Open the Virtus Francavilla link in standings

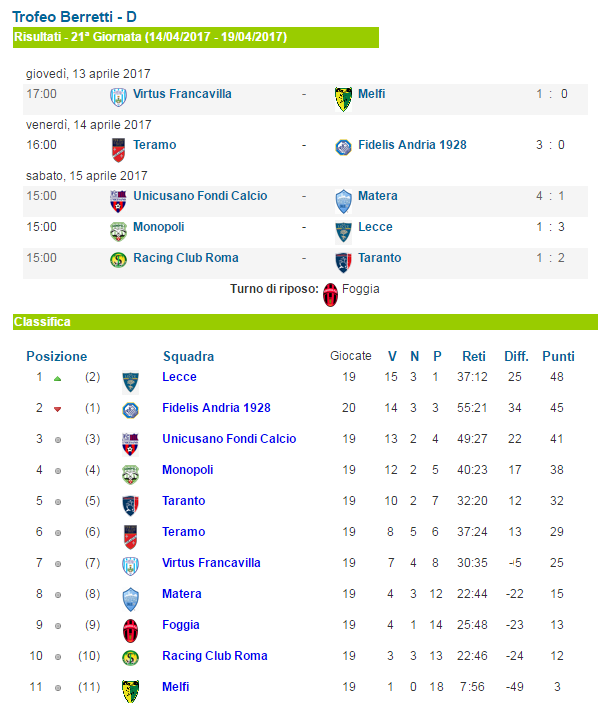pyautogui.click(x=211, y=563)
